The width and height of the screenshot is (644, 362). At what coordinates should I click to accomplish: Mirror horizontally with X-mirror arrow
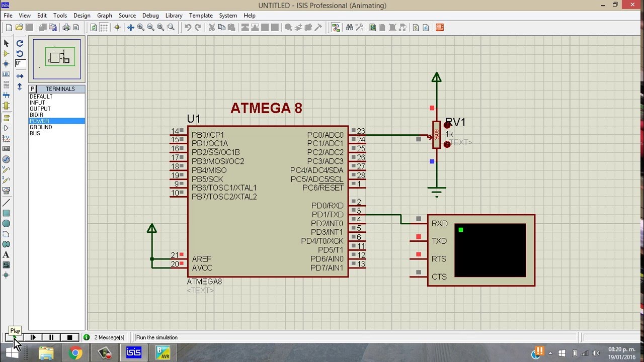pyautogui.click(x=20, y=76)
